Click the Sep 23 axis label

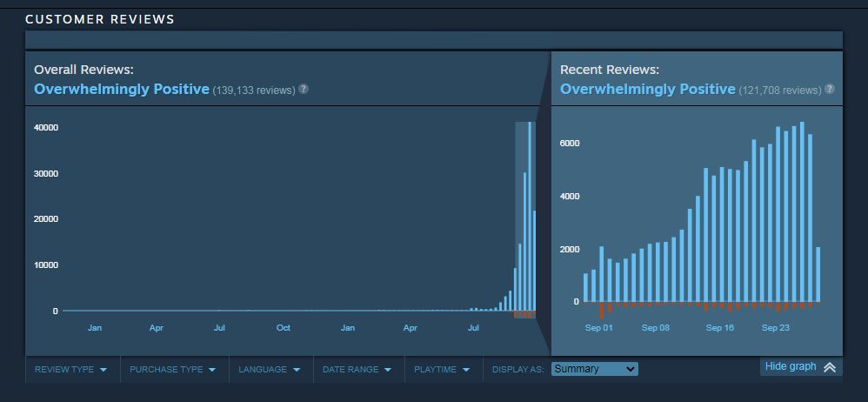776,328
